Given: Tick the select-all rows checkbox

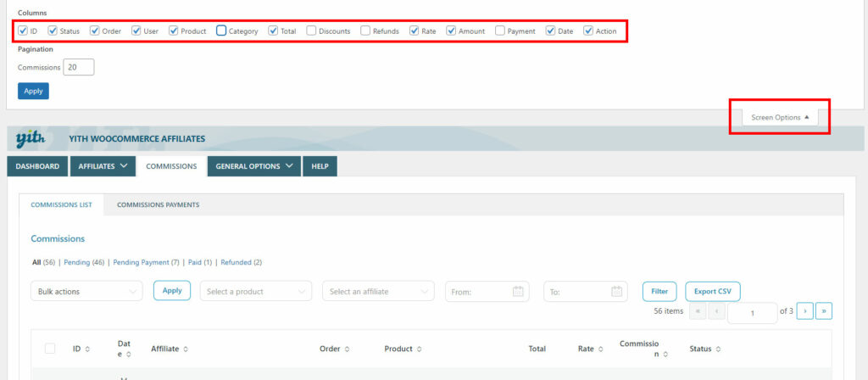Looking at the screenshot, I should coord(50,349).
